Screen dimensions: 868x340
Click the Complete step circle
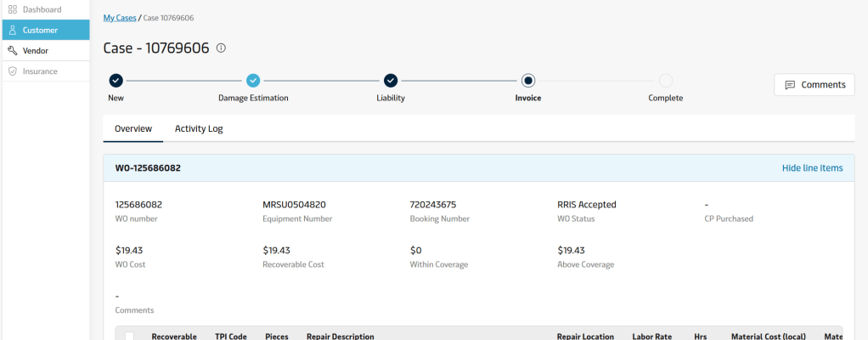point(666,81)
